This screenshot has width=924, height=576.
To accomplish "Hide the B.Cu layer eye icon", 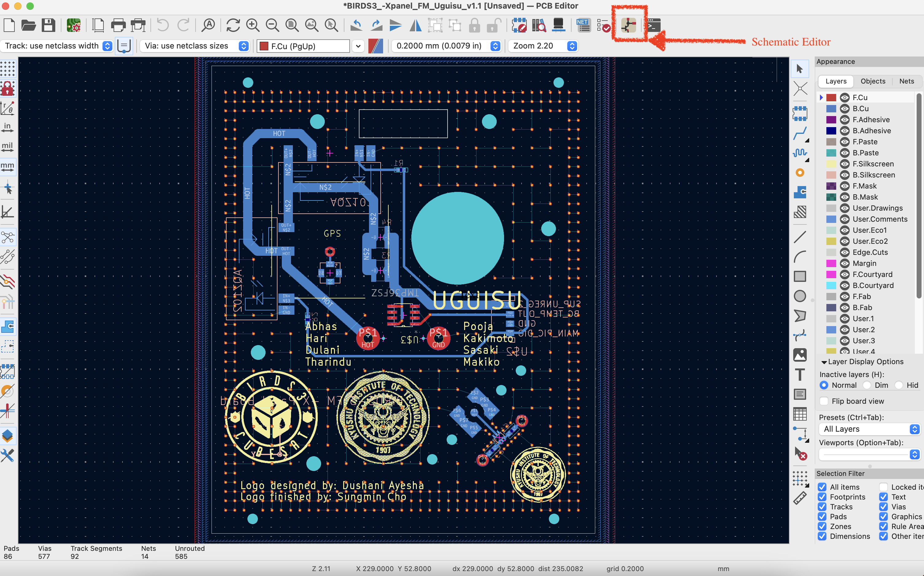I will pos(844,109).
